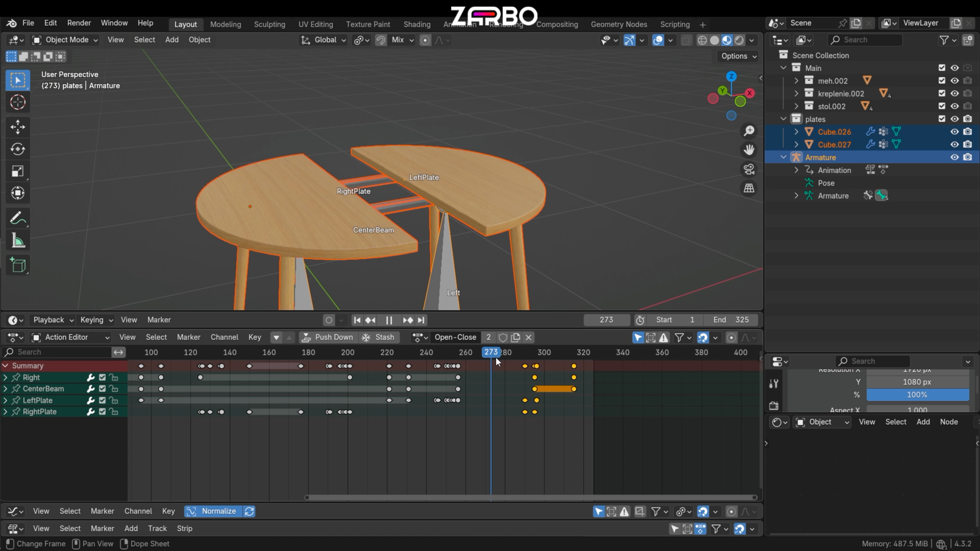Select the Rotate tool
The width and height of the screenshot is (980, 551).
(18, 149)
